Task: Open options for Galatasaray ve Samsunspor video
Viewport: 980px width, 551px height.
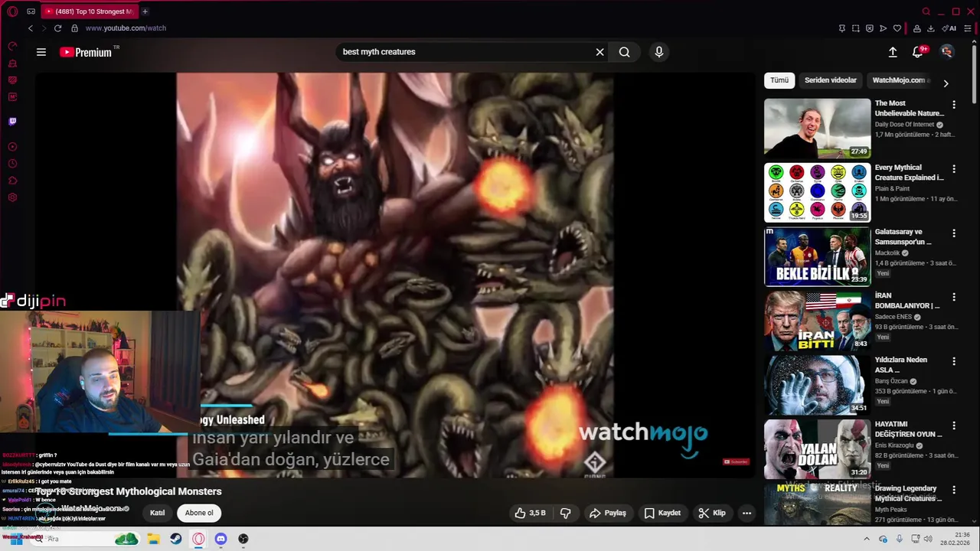Action: click(954, 233)
